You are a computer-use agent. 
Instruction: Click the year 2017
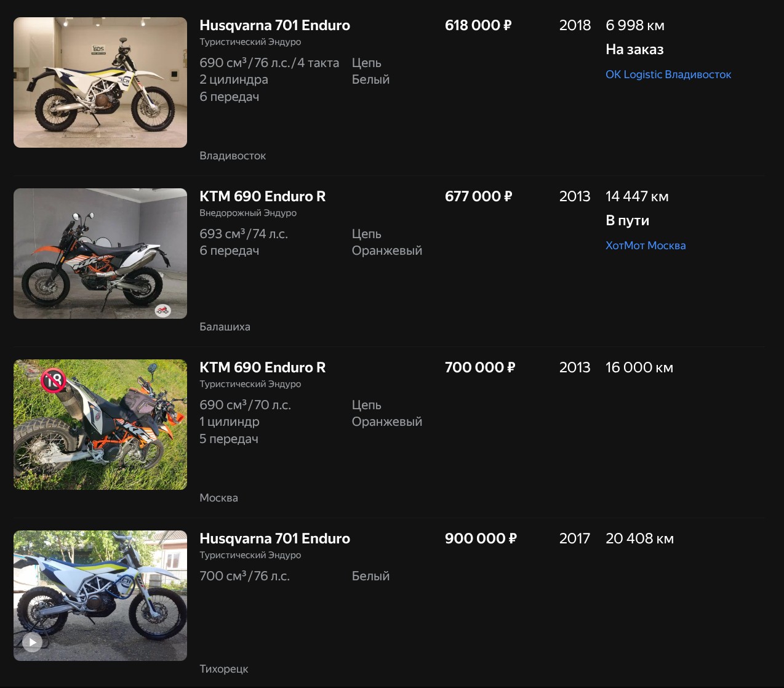(575, 538)
